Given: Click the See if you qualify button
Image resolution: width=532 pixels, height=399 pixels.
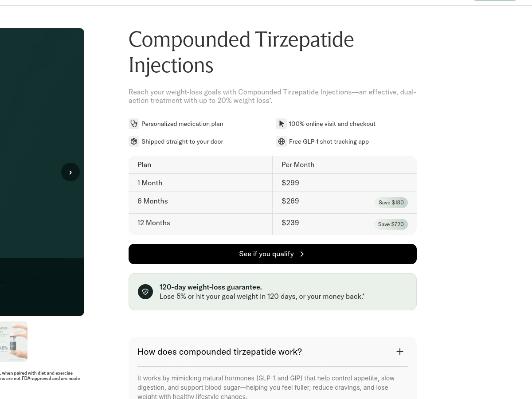Looking at the screenshot, I should [273, 254].
